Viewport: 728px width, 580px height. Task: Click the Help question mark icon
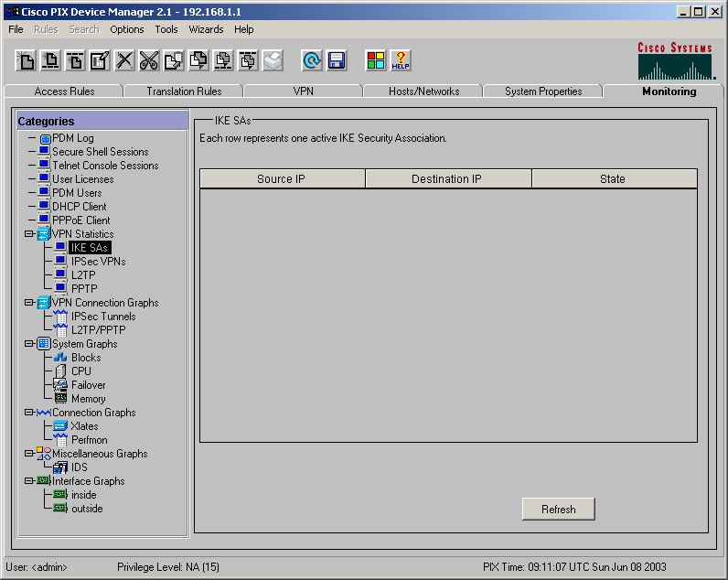click(401, 60)
